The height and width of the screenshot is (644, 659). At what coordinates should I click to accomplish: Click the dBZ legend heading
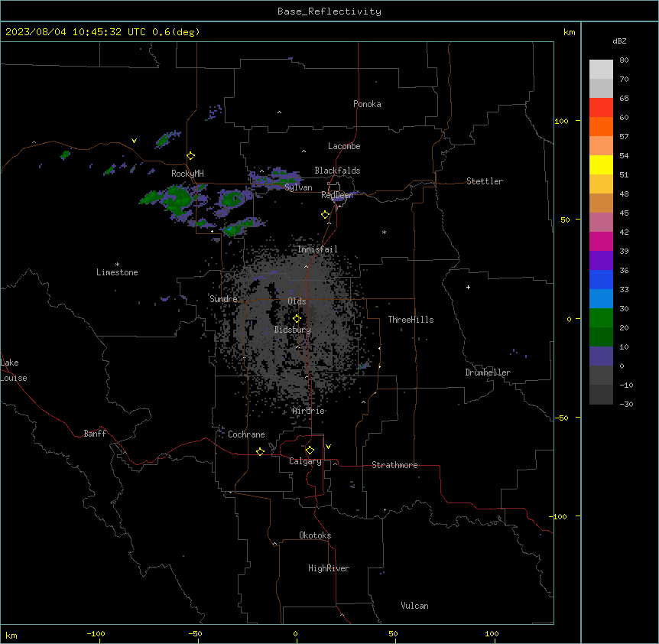click(x=619, y=41)
